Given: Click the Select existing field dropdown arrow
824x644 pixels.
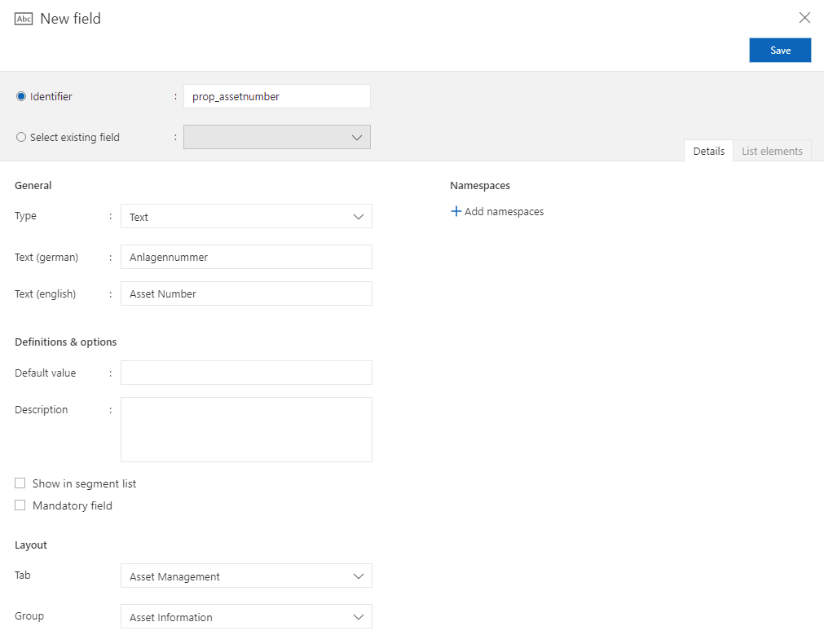Looking at the screenshot, I should click(x=357, y=137).
